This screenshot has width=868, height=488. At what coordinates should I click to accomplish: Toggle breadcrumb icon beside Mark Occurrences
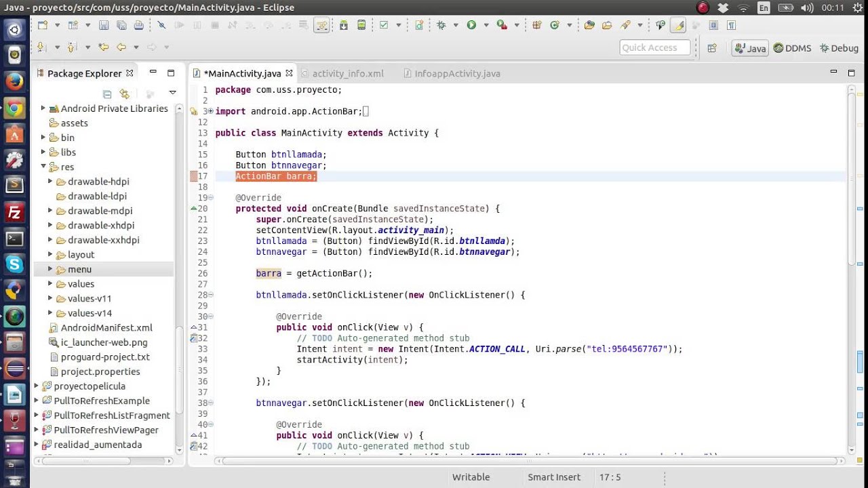click(x=660, y=25)
